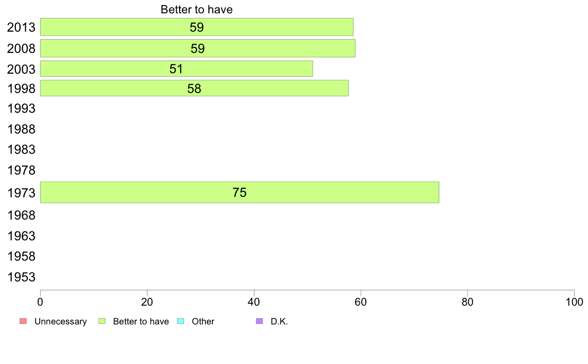Screen dimensions: 588x364
Task: Click the cyan Other legend swatch
Action: (181, 321)
